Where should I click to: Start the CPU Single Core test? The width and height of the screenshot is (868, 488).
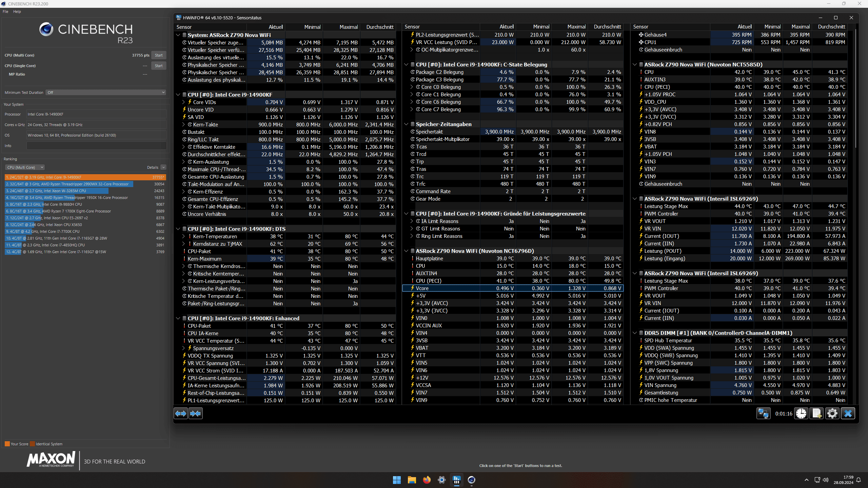pos(158,66)
